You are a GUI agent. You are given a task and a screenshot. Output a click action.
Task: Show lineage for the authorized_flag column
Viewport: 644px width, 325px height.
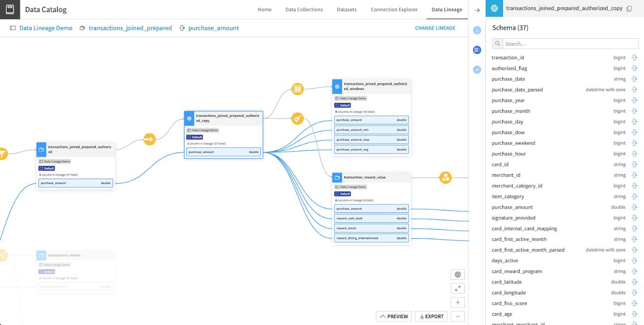tap(634, 68)
